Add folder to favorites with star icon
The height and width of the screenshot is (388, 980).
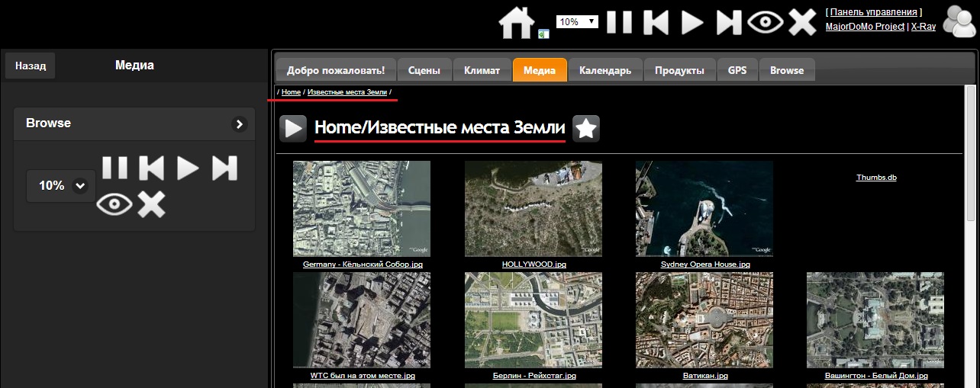tap(586, 129)
